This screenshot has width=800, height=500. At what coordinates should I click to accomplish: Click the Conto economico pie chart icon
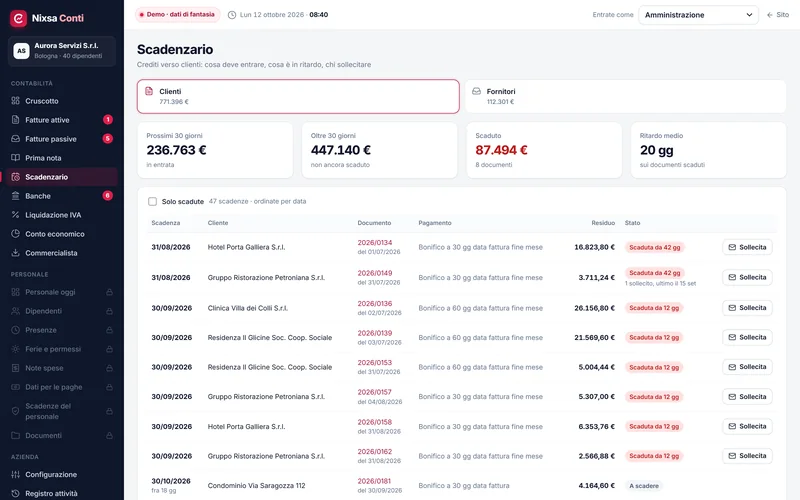[16, 234]
